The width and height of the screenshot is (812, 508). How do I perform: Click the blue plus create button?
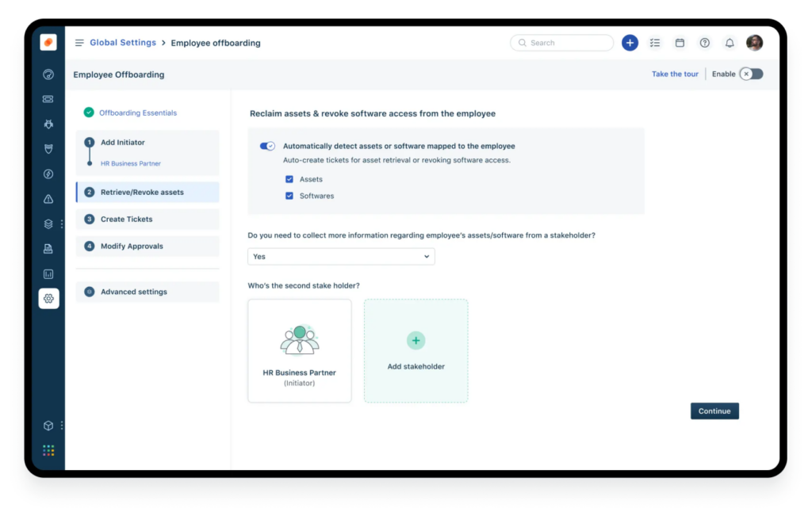click(630, 43)
